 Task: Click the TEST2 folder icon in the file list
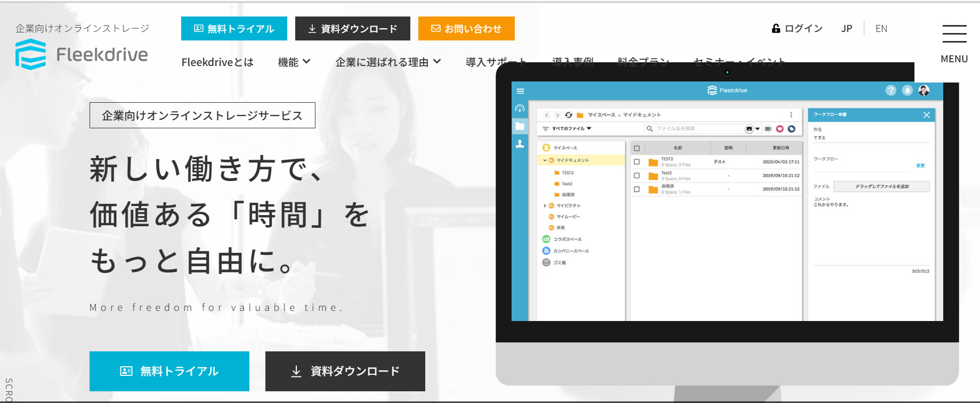pyautogui.click(x=653, y=162)
